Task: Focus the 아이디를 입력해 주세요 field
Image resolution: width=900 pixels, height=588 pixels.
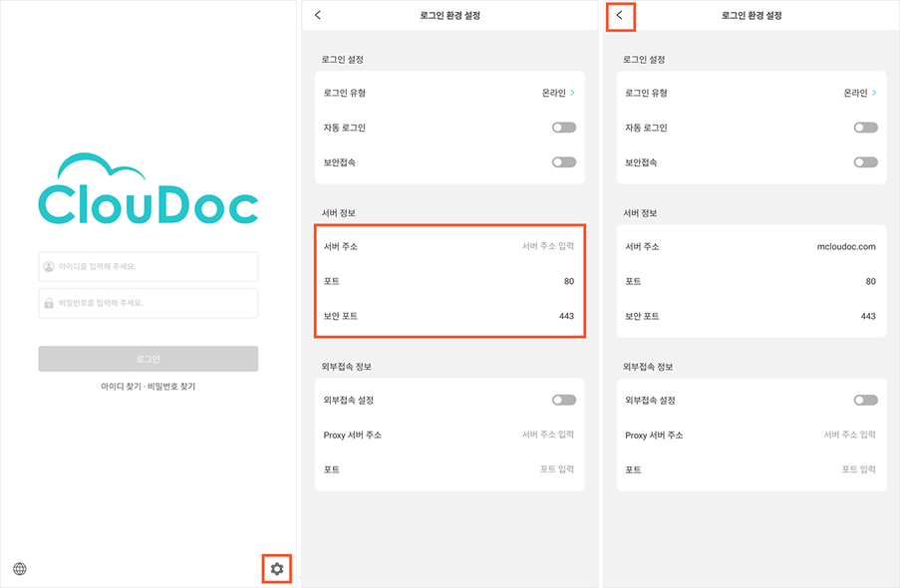Action: point(149,266)
